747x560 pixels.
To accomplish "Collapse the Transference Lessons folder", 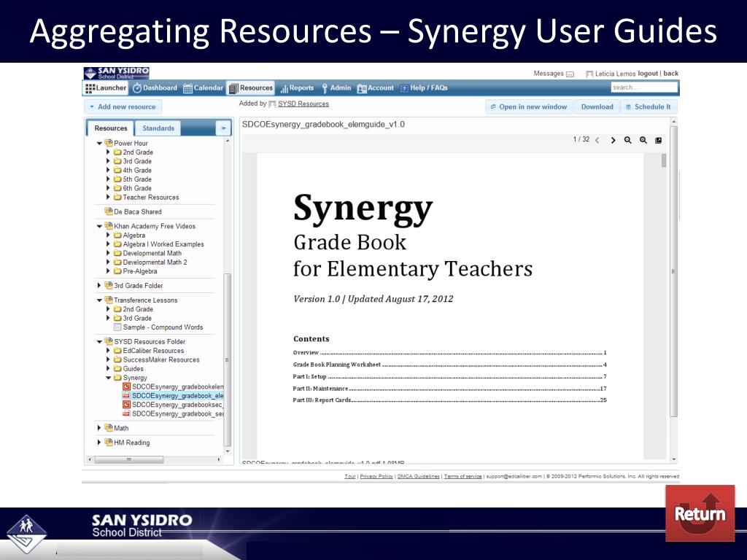I will click(99, 300).
